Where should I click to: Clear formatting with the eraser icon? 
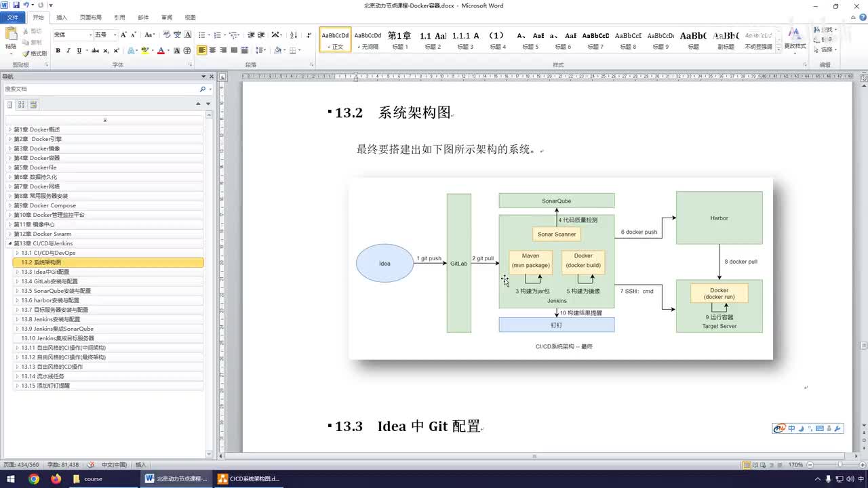click(x=166, y=35)
